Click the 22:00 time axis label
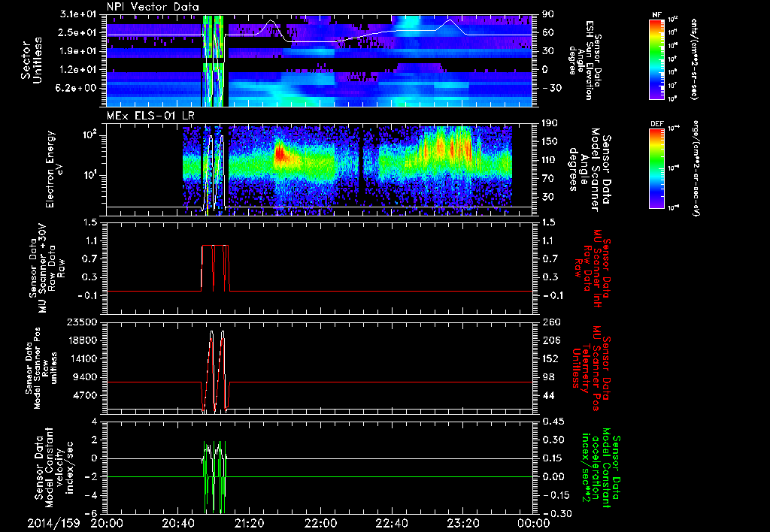This screenshot has width=770, height=532. click(x=320, y=523)
